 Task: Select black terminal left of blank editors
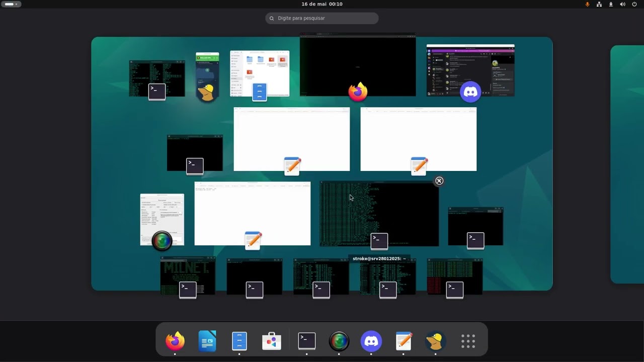tap(195, 153)
